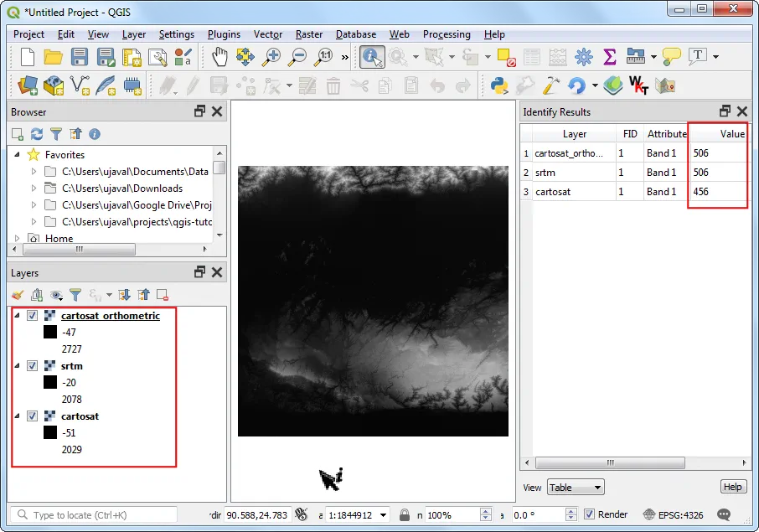Collapse the Favorites tree node

coord(17,154)
